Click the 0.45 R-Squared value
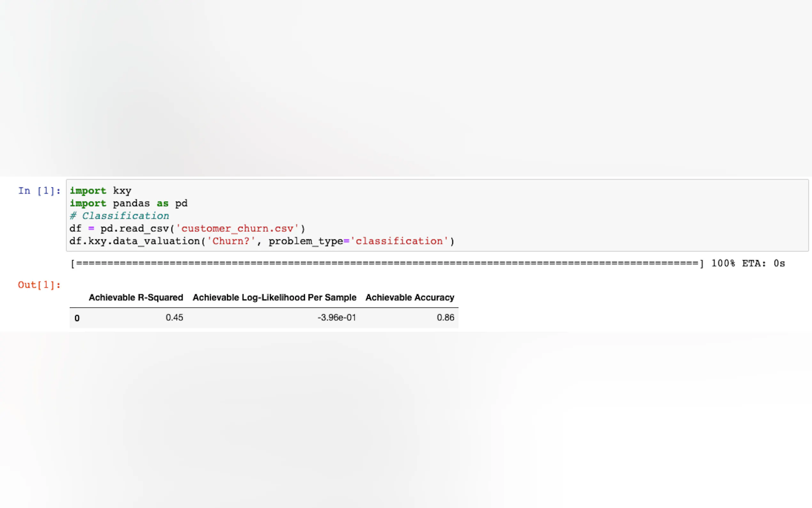 174,317
